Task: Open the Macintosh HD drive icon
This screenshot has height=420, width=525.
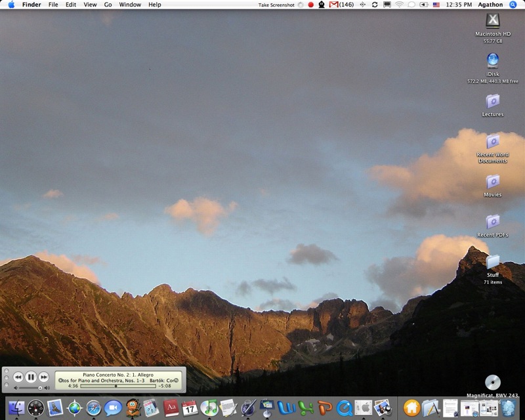Action: (492, 22)
